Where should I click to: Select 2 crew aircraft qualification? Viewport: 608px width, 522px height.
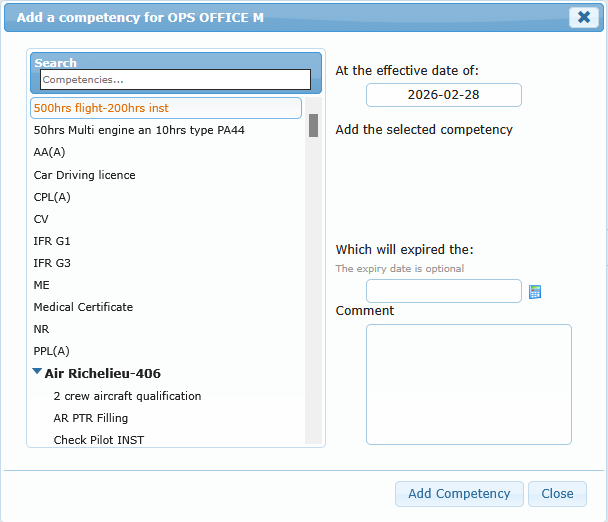127,396
